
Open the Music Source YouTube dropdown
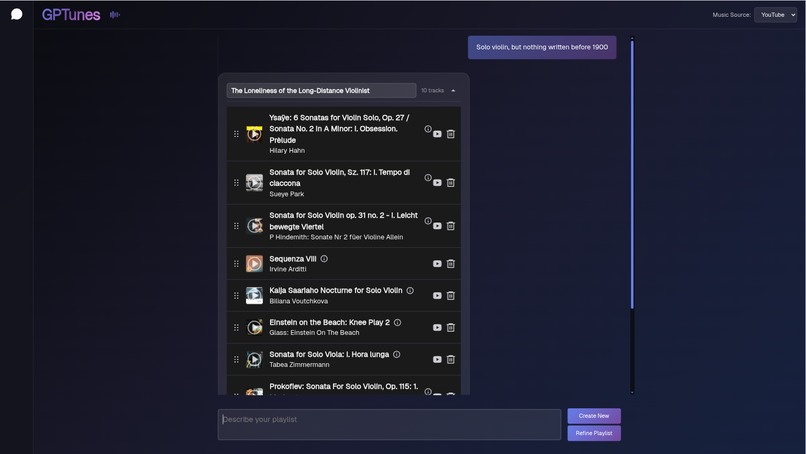tap(775, 15)
